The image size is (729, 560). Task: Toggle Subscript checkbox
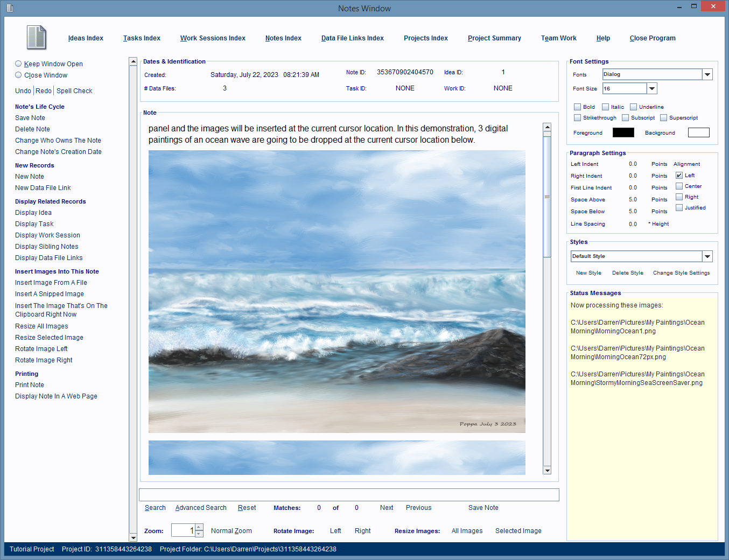(x=625, y=117)
